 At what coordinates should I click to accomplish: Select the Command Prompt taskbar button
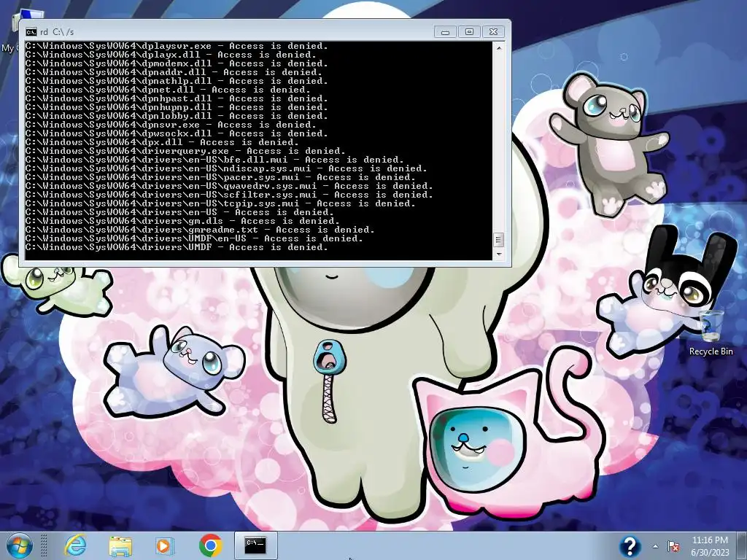pyautogui.click(x=256, y=545)
